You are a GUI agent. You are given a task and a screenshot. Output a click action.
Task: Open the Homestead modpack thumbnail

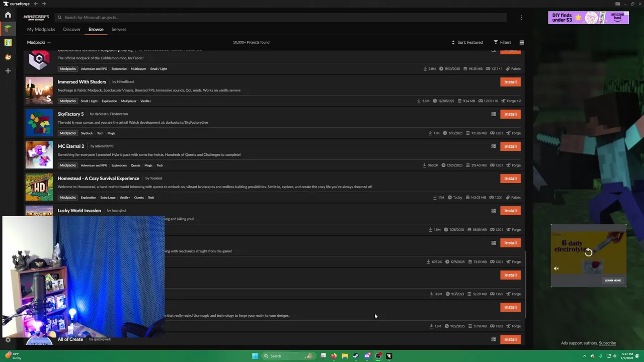click(x=39, y=187)
